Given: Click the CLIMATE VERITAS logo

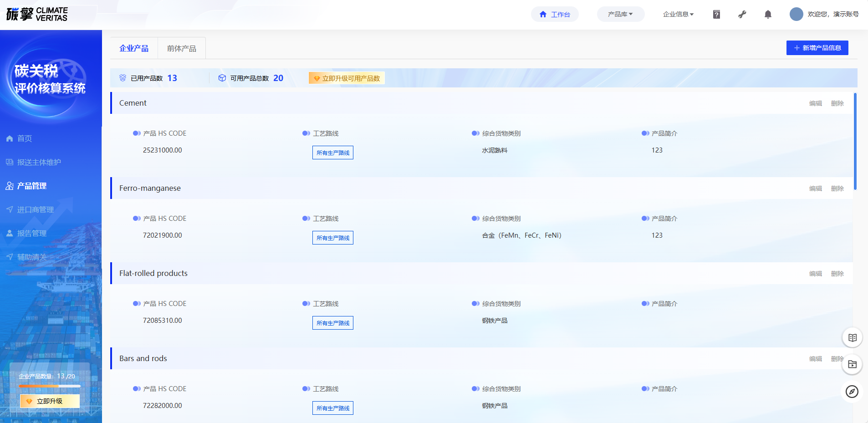Looking at the screenshot, I should [37, 14].
